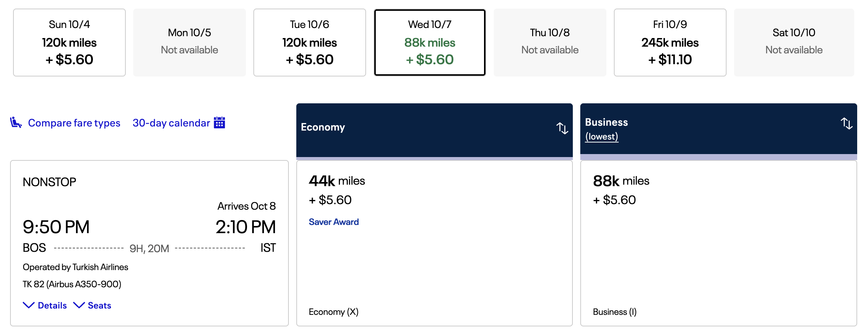Select the Sun 10/4 date for 120k miles

click(x=69, y=42)
